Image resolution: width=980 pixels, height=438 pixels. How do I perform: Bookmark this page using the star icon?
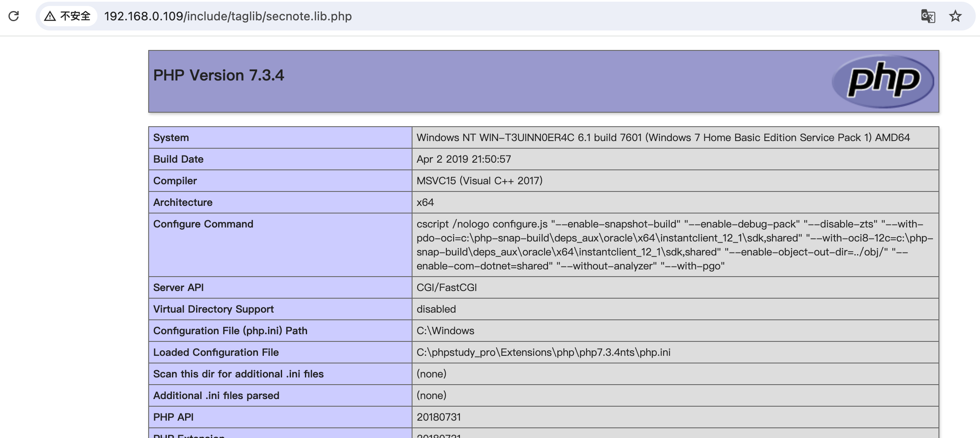point(955,17)
